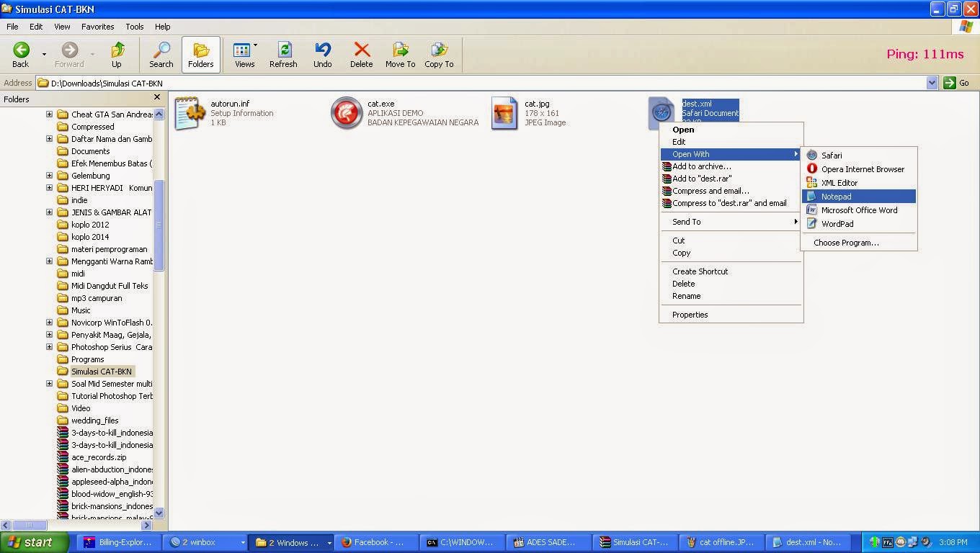Click Compress and email... entry
Viewport: 980px width, 553px height.
tap(731, 191)
